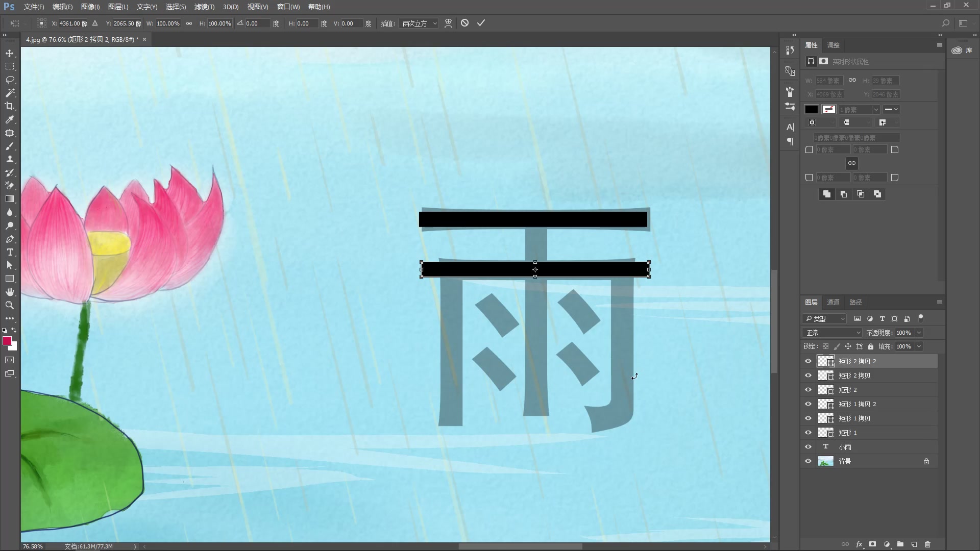Open the 调整 panel tab

[x=833, y=45]
